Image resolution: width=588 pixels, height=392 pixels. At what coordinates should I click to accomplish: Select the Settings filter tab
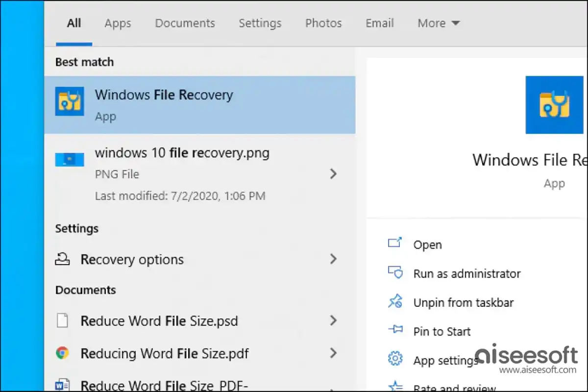(260, 23)
